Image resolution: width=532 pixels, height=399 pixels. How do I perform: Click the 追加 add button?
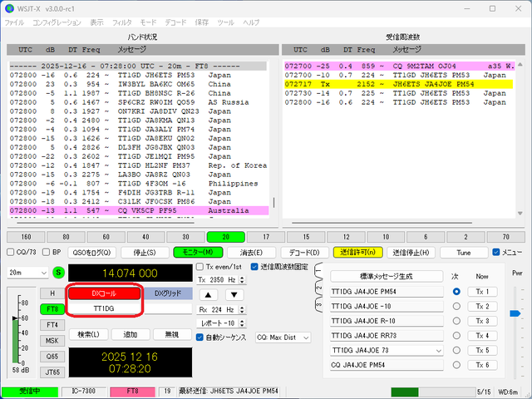pos(131,334)
